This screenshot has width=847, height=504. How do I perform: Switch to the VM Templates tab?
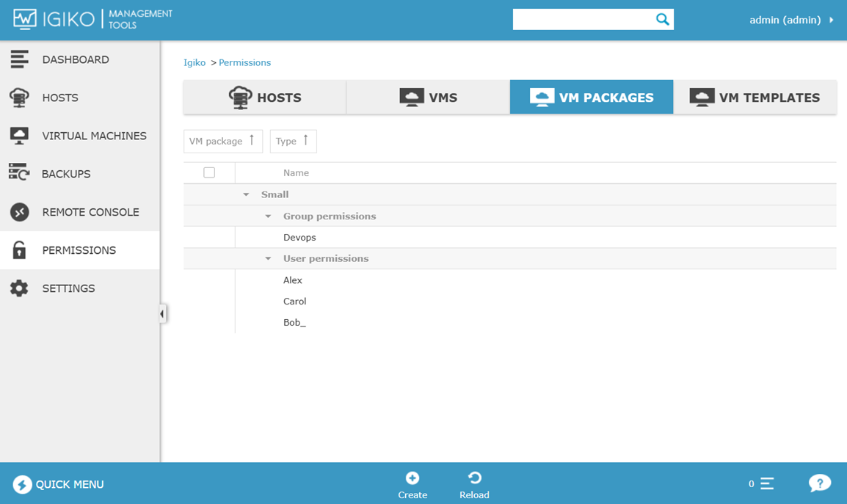pyautogui.click(x=755, y=98)
